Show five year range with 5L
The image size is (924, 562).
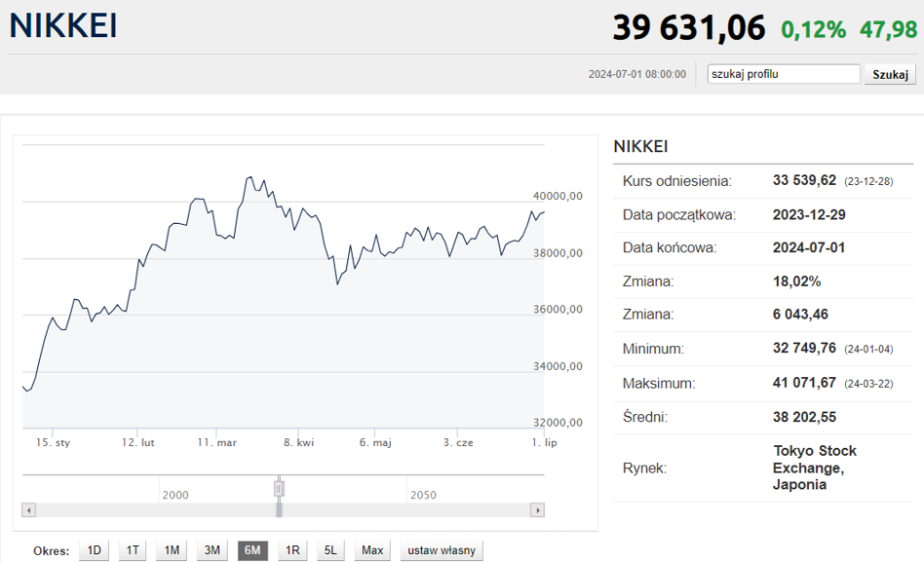click(330, 550)
